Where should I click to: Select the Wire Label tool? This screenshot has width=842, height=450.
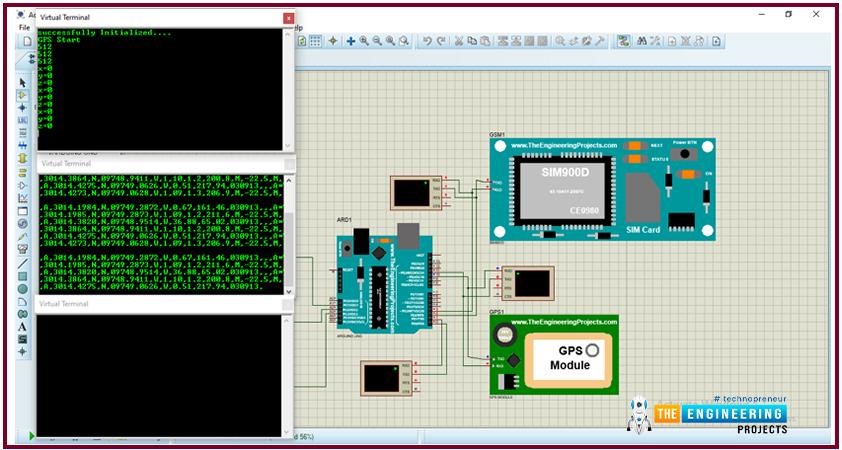pyautogui.click(x=23, y=120)
